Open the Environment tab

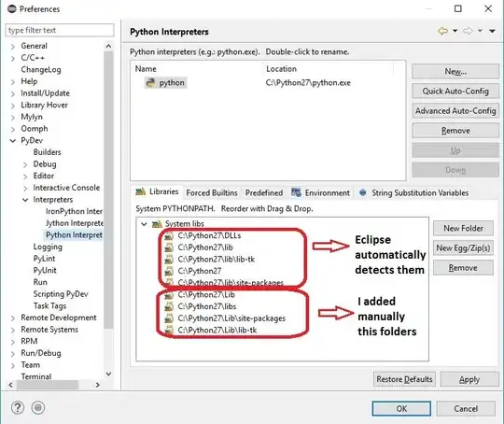coord(320,192)
